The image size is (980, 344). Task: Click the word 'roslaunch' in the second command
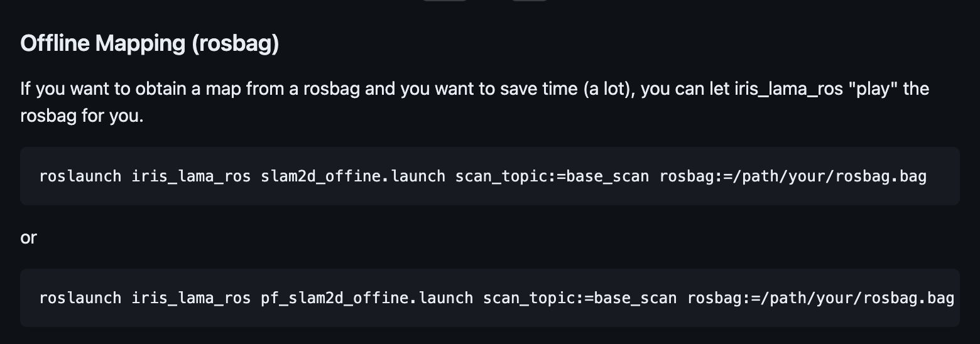point(80,298)
